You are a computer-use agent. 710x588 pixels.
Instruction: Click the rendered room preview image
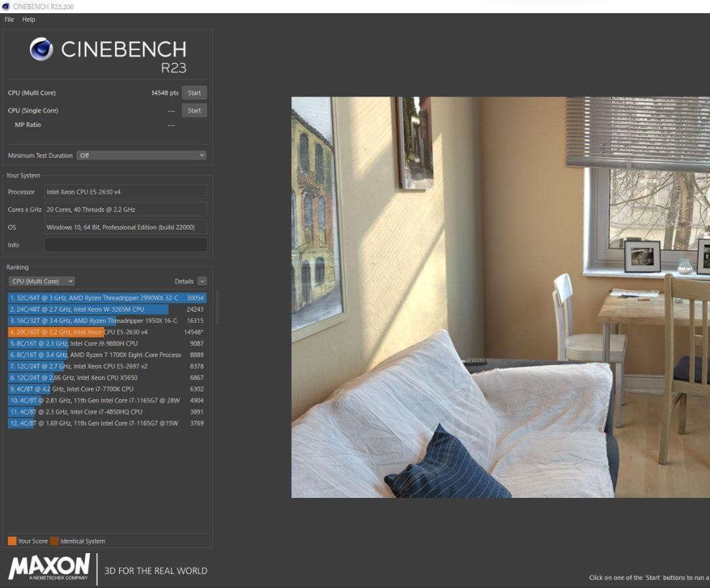point(500,297)
